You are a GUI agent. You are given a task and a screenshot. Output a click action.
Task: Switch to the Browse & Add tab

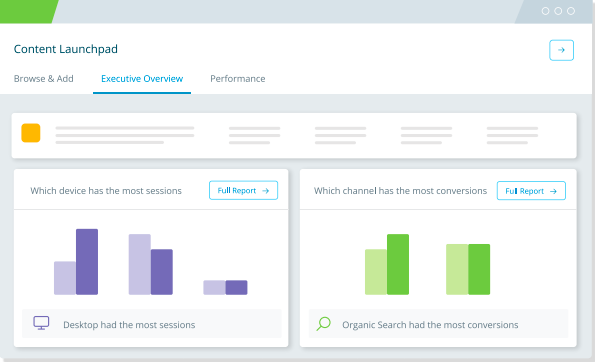(44, 79)
